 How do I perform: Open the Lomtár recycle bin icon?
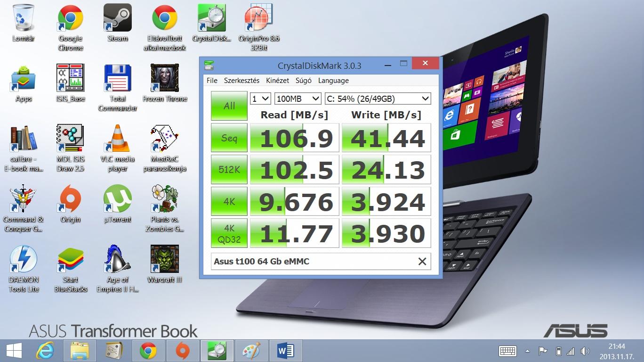[x=24, y=24]
